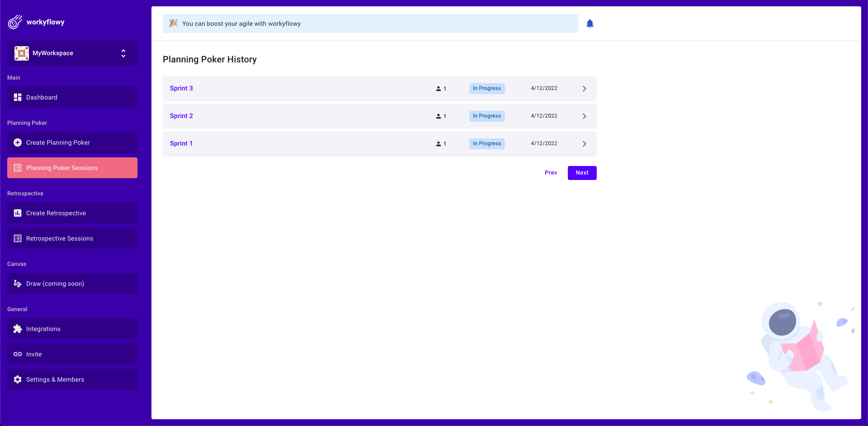
Task: Click the In Progress badge on Sprint 1
Action: pos(487,143)
